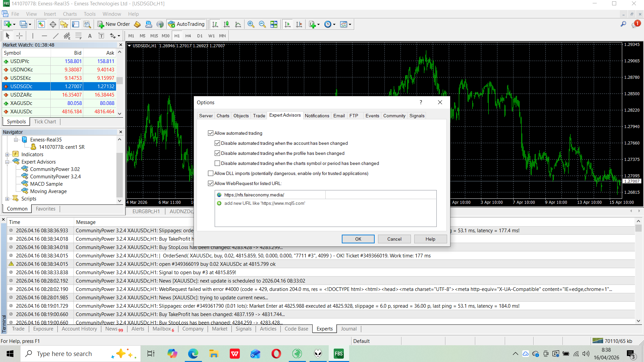
Task: Open the Tools menu
Action: (x=90, y=14)
